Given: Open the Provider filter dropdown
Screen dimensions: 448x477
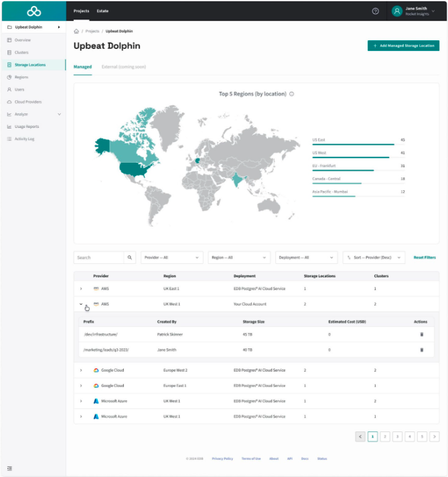Looking at the screenshot, I should coord(171,257).
